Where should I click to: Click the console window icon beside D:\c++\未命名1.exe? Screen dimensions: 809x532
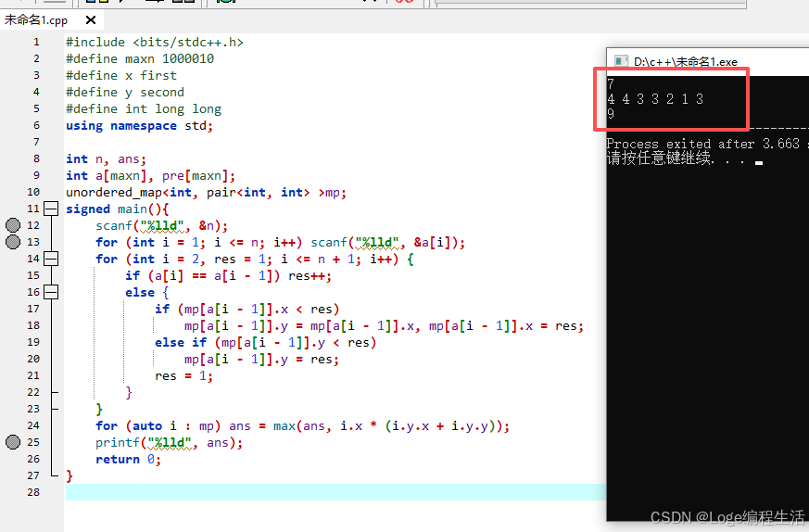point(621,61)
